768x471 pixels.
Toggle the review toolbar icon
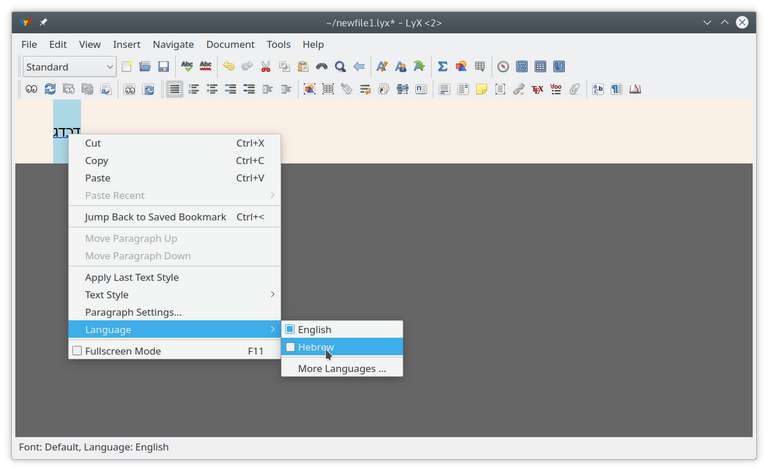pos(559,67)
